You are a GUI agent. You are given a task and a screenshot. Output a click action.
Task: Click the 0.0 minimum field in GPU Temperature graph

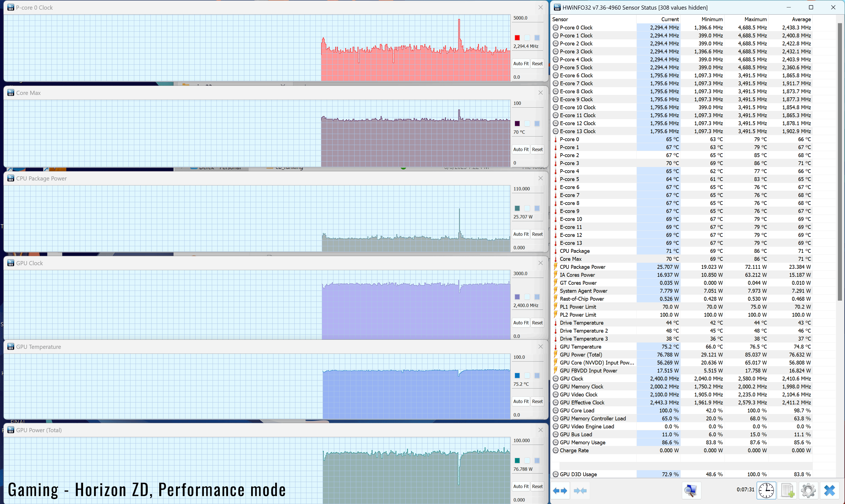pyautogui.click(x=528, y=415)
